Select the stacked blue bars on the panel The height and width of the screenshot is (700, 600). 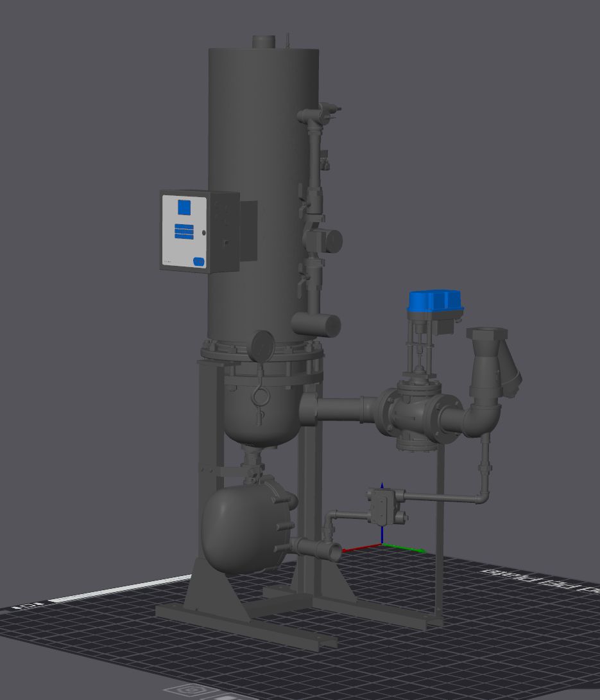(184, 231)
